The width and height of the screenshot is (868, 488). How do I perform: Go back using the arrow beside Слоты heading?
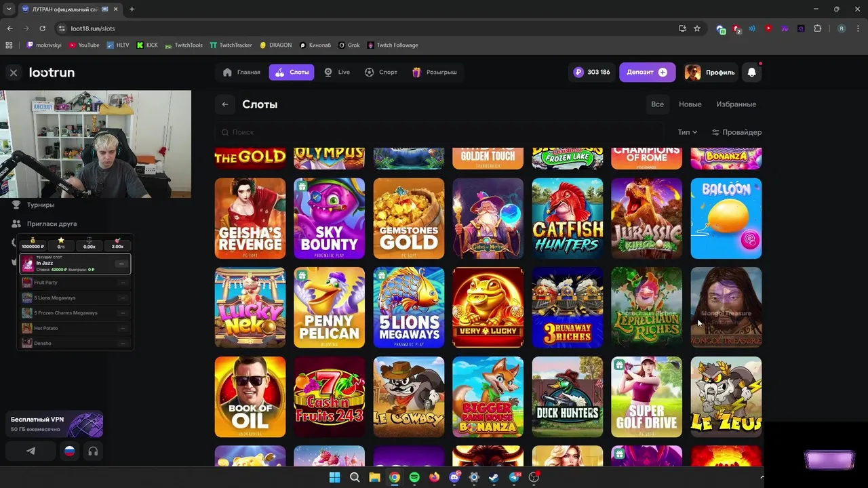coord(225,104)
